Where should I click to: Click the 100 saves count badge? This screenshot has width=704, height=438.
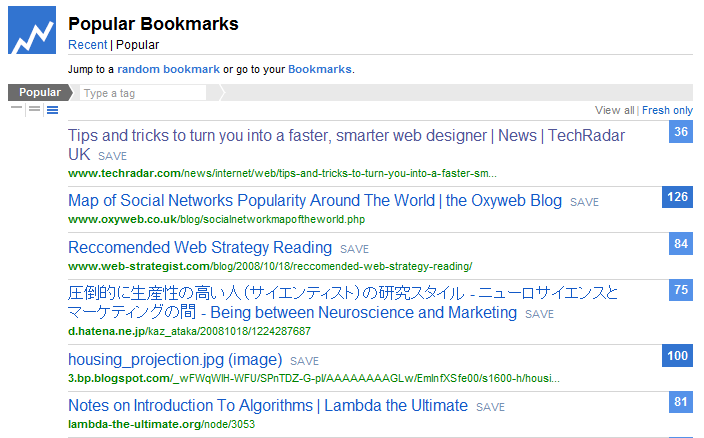pos(678,356)
